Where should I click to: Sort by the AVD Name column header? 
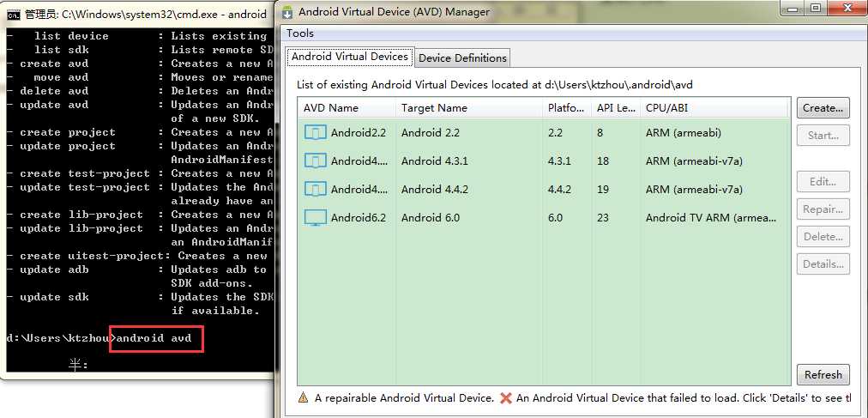click(347, 108)
